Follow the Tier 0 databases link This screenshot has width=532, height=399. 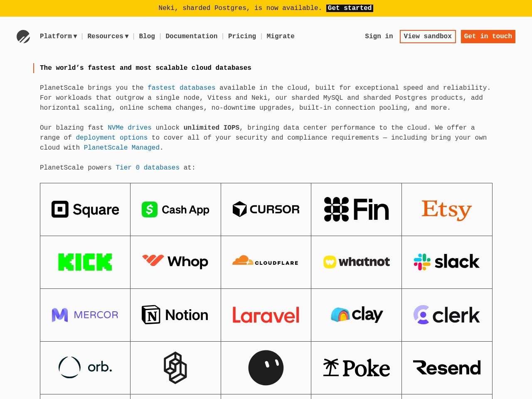coord(148,167)
